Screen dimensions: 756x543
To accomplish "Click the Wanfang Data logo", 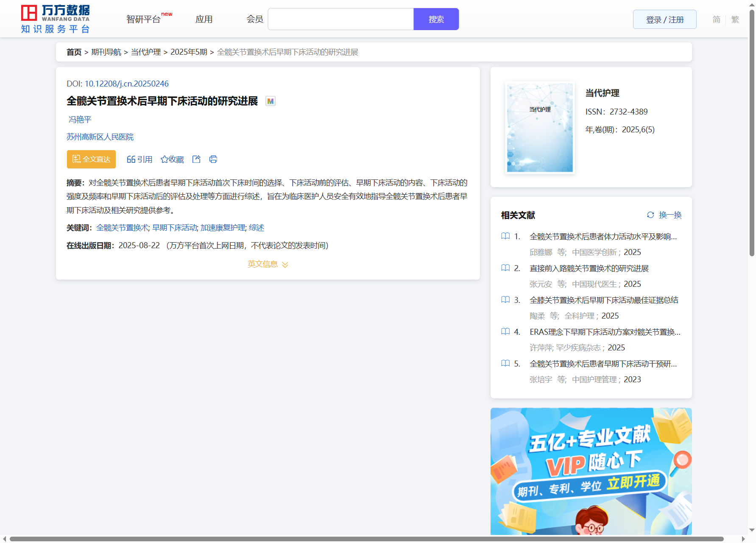I will coord(56,19).
